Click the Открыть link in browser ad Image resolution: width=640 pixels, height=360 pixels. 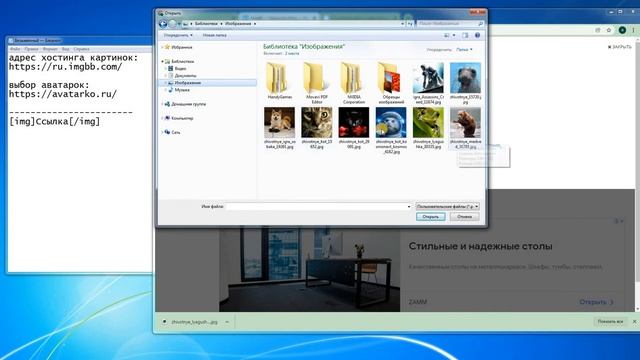click(x=596, y=302)
